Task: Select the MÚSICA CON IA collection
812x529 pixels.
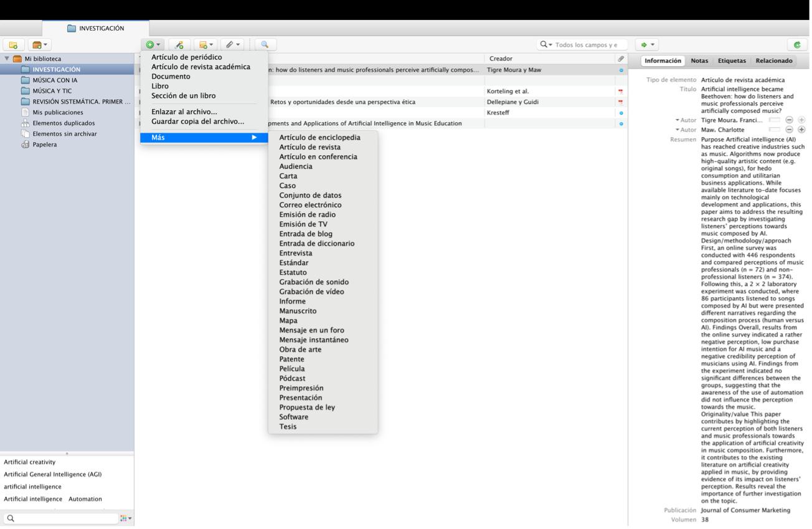Action: point(55,80)
